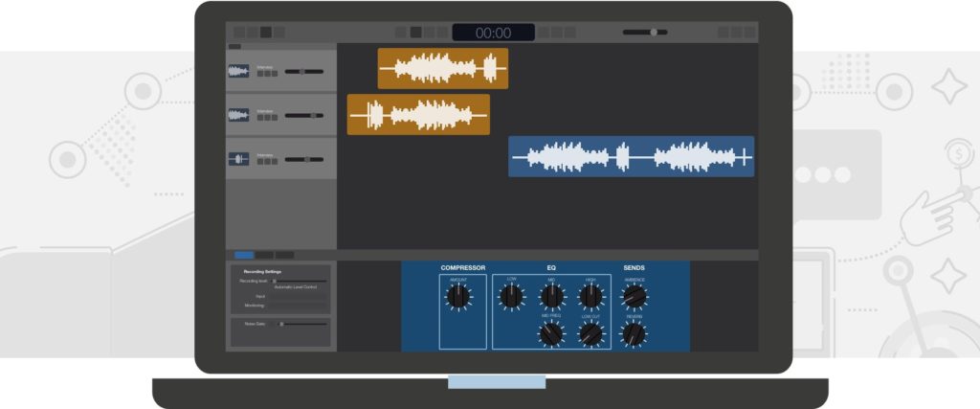Image resolution: width=980 pixels, height=409 pixels.
Task: Click the Noise Gate slider
Action: pyautogui.click(x=281, y=325)
